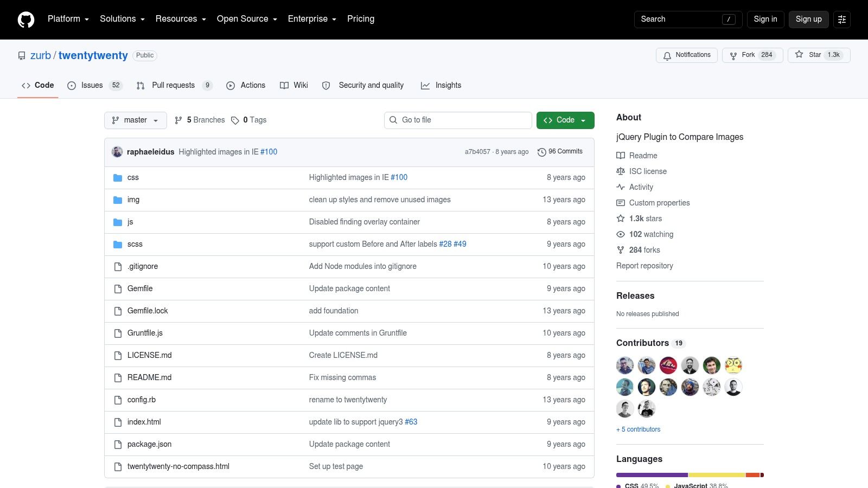Select the Code tab
This screenshot has height=488, width=868.
[38, 86]
